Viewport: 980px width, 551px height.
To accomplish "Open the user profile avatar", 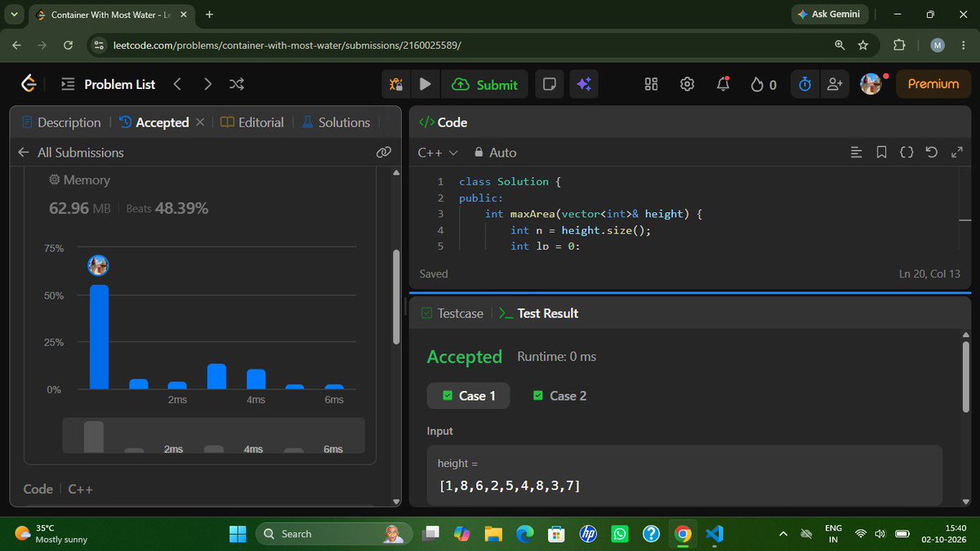I will (x=871, y=84).
